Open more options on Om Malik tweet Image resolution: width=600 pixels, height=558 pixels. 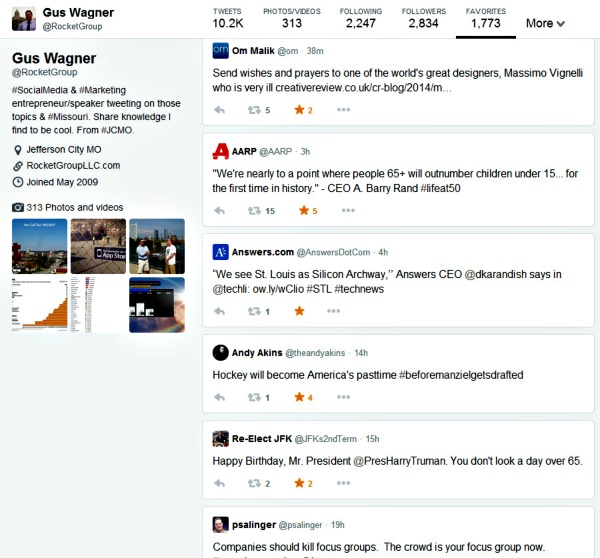click(343, 110)
